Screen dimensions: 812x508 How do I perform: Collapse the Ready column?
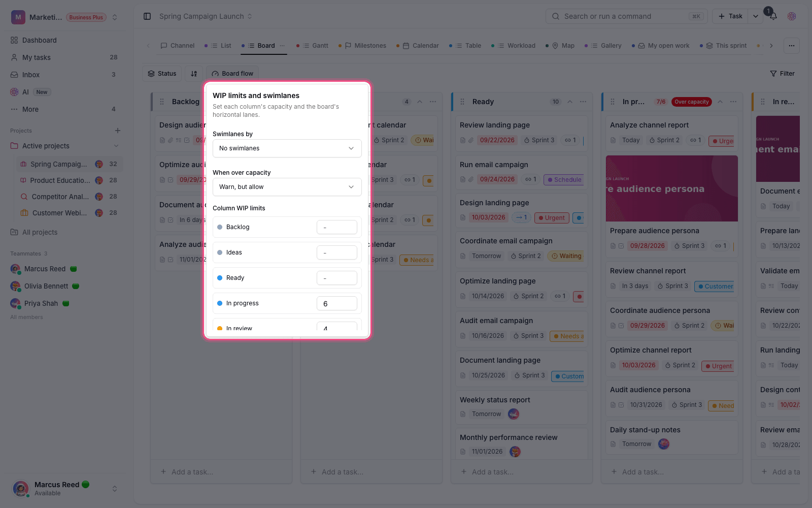[x=570, y=102]
